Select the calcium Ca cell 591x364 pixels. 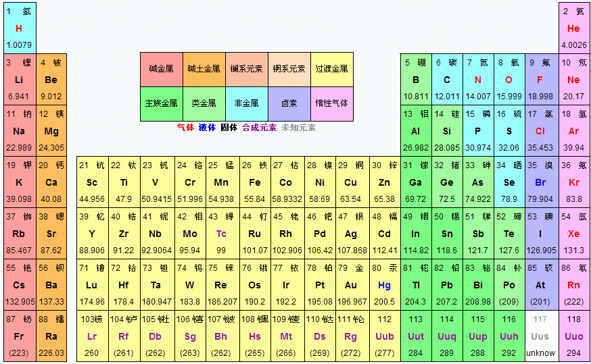coord(51,182)
